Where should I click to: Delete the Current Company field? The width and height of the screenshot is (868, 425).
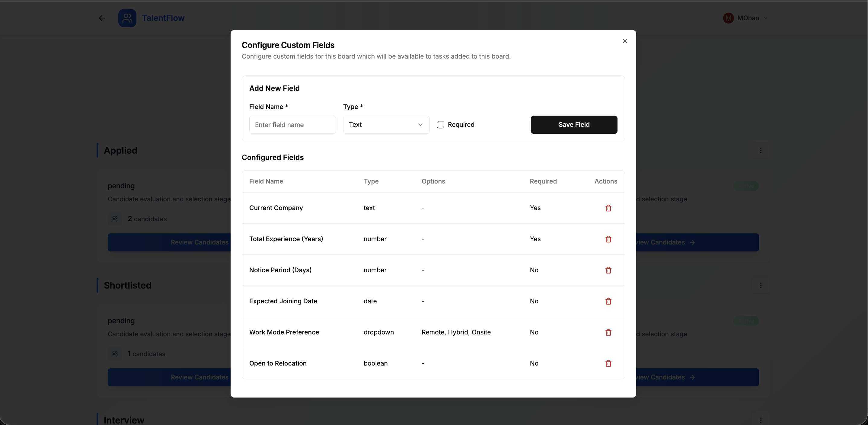(608, 208)
